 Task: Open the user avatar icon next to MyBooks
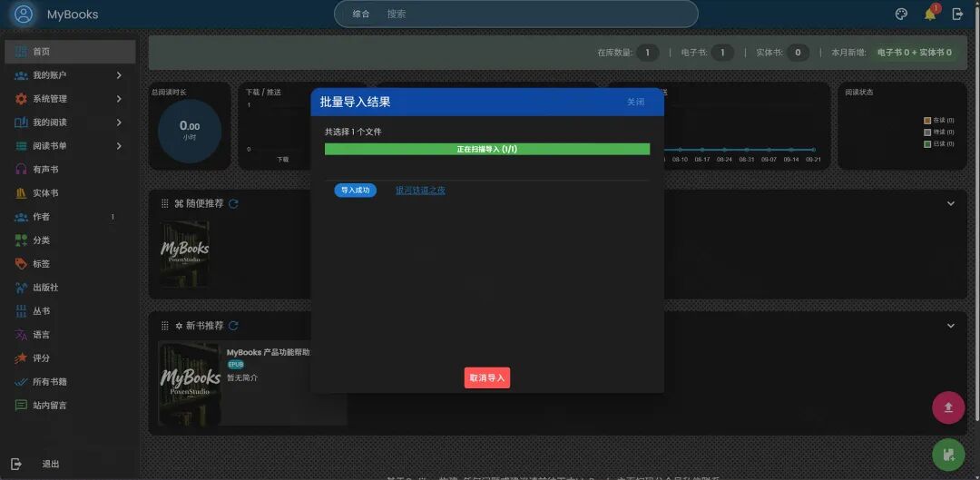[x=23, y=14]
